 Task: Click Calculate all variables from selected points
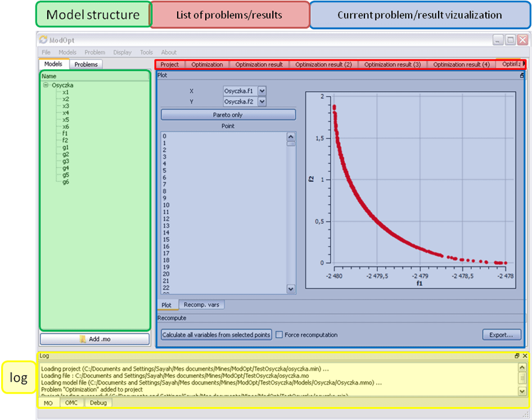216,335
